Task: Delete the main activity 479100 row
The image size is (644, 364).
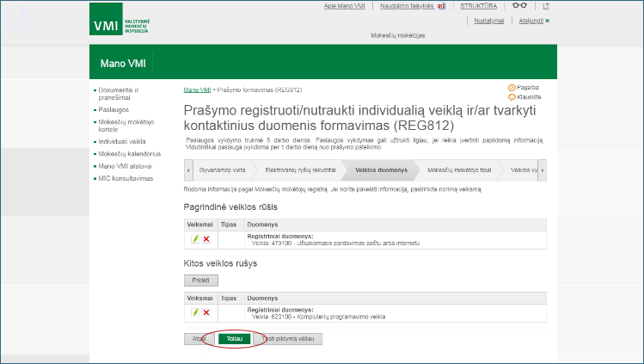Action: pyautogui.click(x=206, y=238)
